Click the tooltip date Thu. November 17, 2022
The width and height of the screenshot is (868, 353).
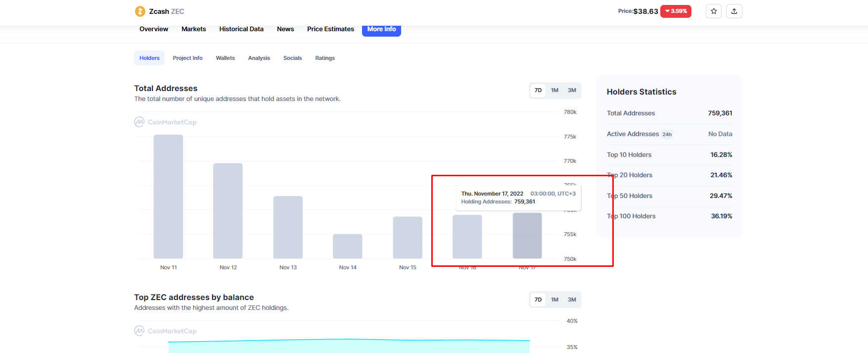pyautogui.click(x=492, y=194)
